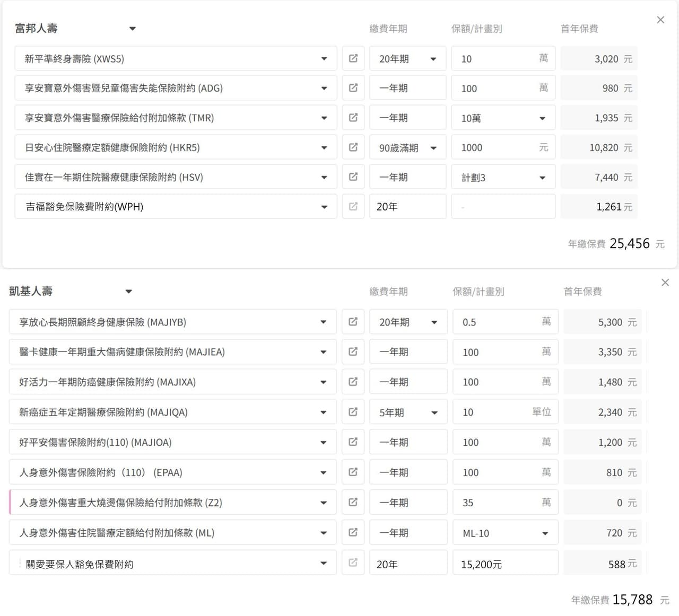679x616 pixels.
Task: Open external link icon for TMR rider
Action: click(x=353, y=118)
